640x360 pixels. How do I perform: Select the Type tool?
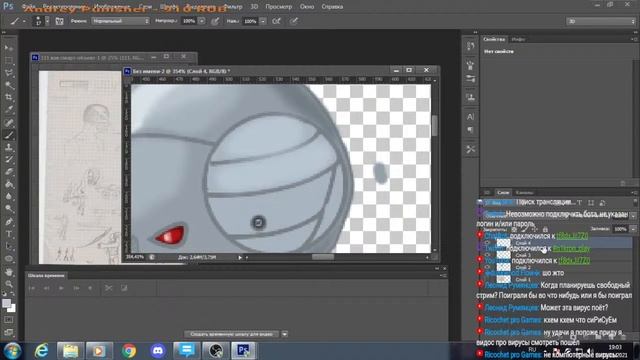[9, 234]
